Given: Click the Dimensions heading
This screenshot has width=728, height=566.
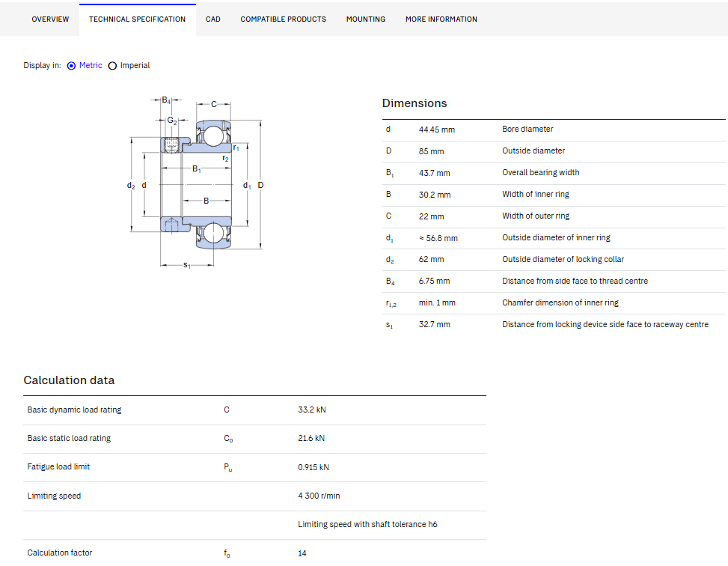Looking at the screenshot, I should [415, 103].
